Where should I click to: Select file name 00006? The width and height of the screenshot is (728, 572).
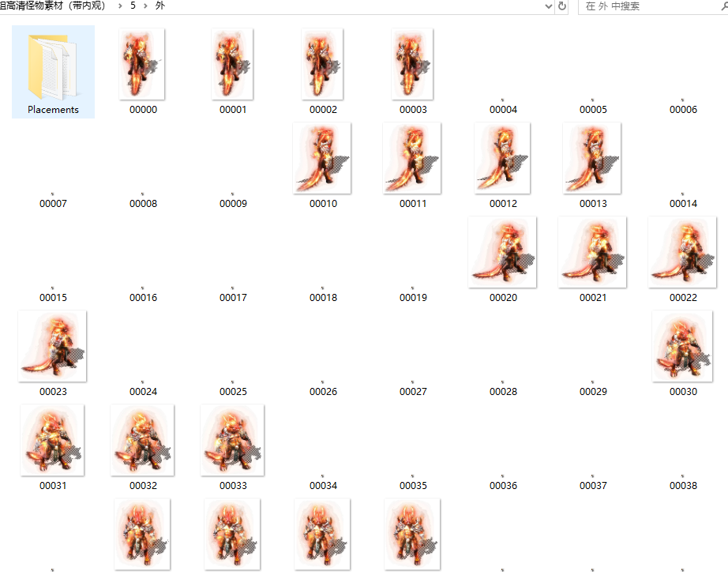(684, 109)
